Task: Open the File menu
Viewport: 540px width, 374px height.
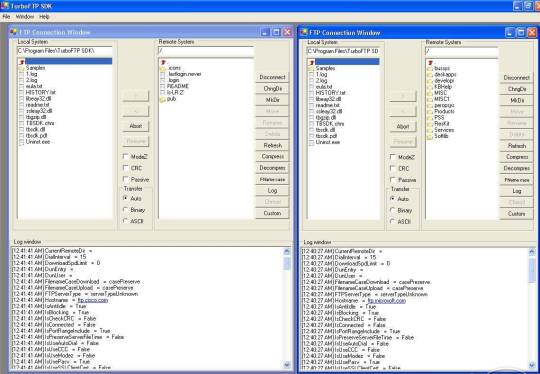Action: point(6,17)
